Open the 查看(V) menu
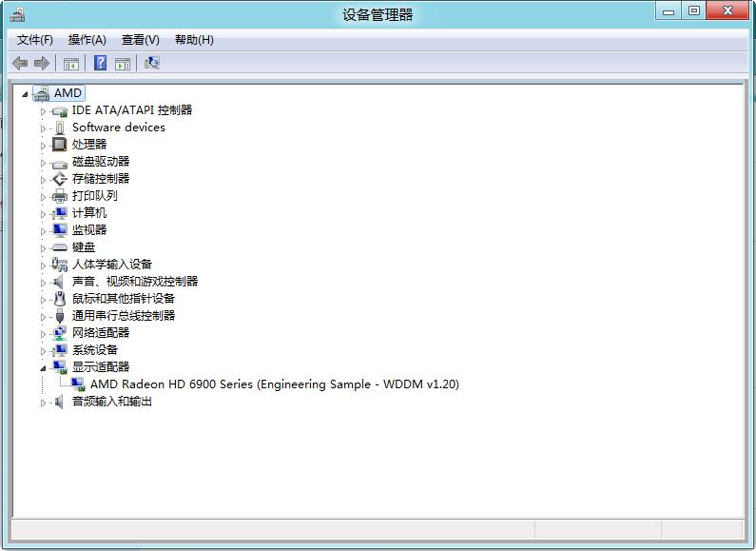 point(140,40)
